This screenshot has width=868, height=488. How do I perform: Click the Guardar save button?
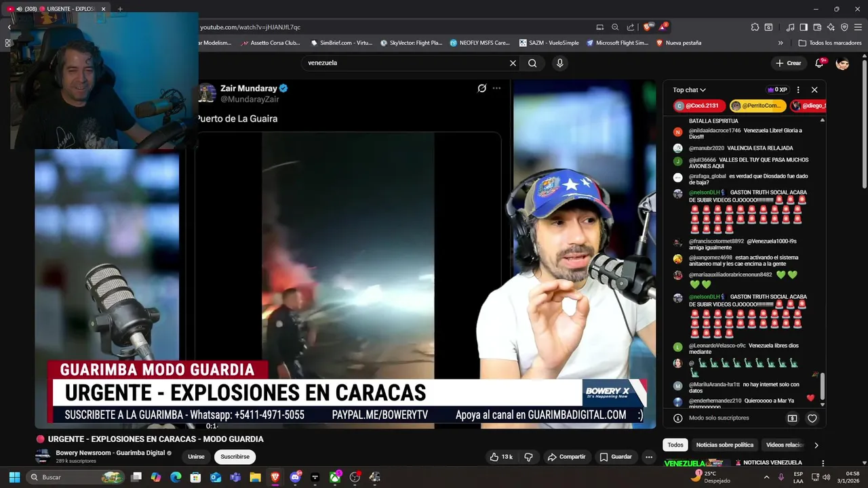click(x=616, y=457)
